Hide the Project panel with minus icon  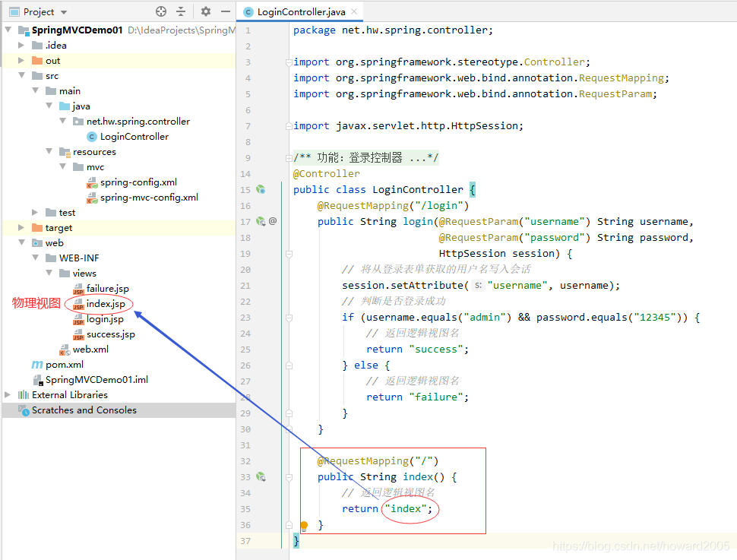click(x=226, y=11)
